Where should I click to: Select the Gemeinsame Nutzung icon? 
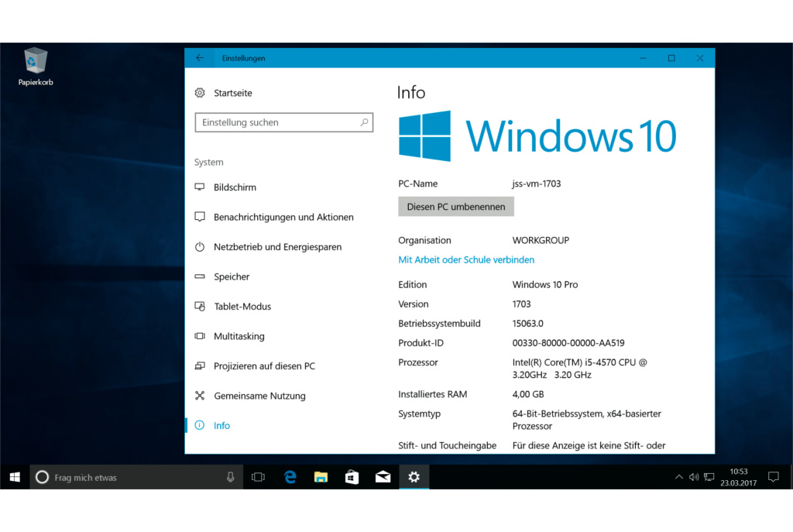coord(200,396)
